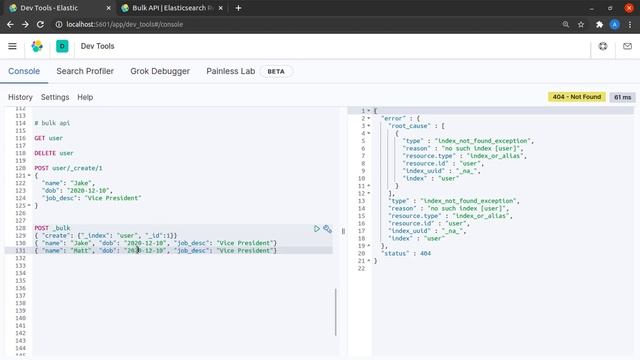Open a new browser tab
Viewport: 640px width, 360px height.
238,8
